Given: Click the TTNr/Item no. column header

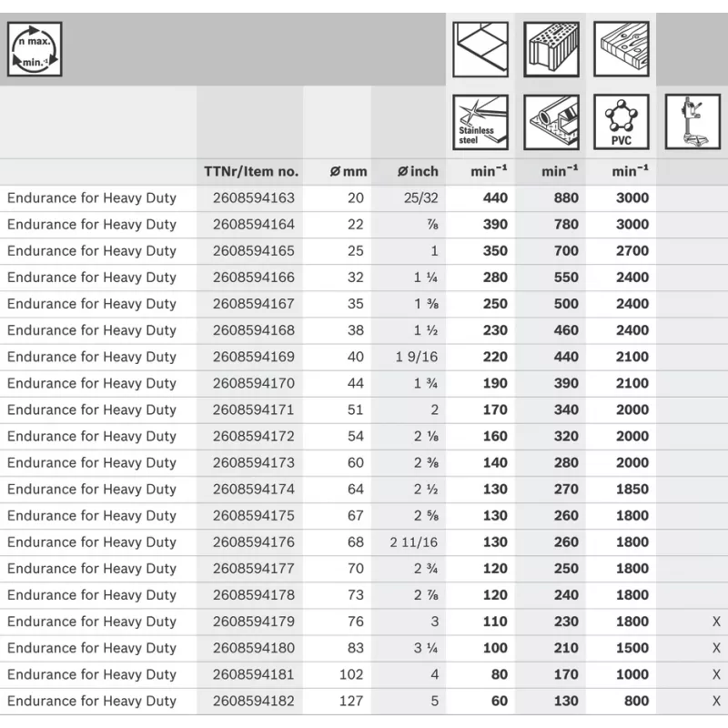Looking at the screenshot, I should coord(251,172).
